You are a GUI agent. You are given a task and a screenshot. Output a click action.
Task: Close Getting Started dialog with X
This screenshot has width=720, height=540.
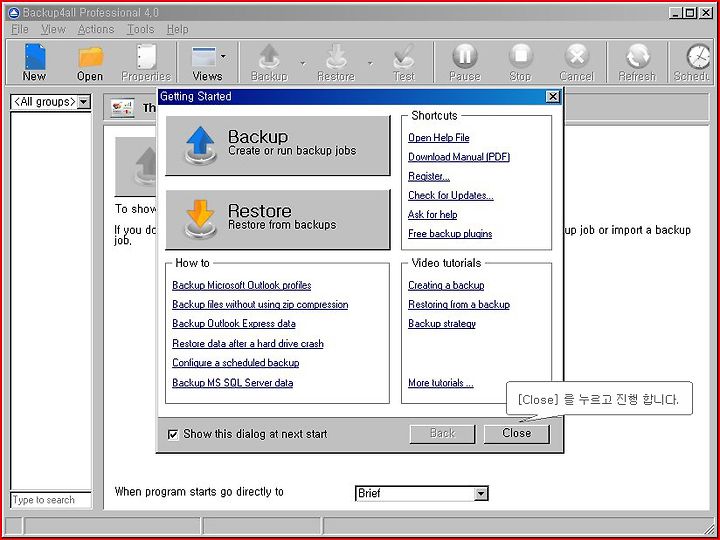click(553, 96)
